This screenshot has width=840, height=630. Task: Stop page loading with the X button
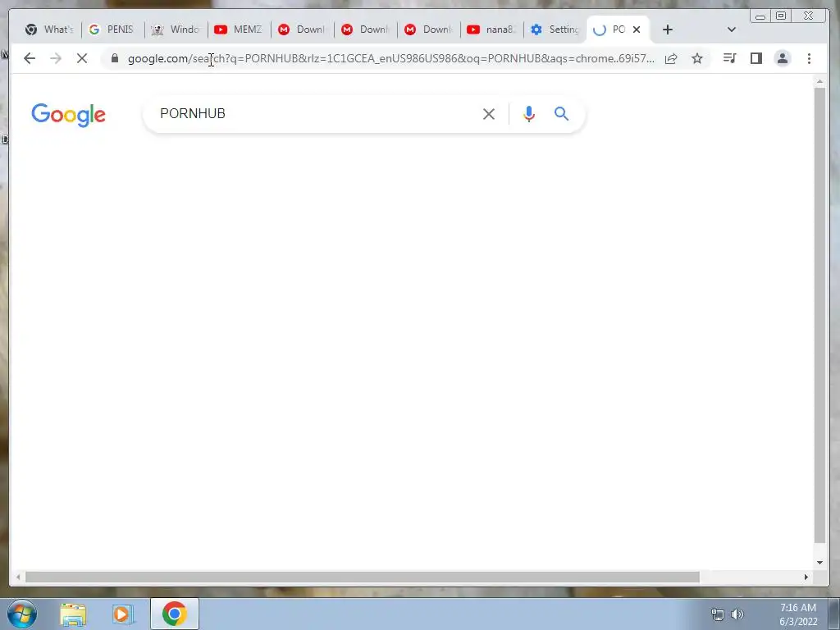82,58
